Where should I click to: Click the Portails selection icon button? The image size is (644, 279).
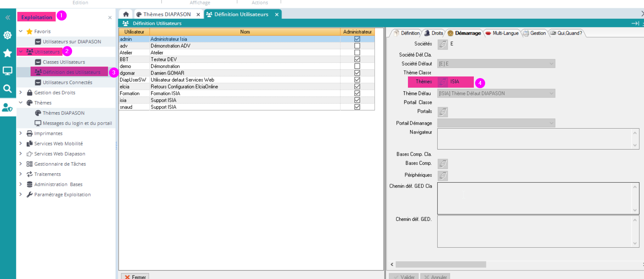[443, 112]
